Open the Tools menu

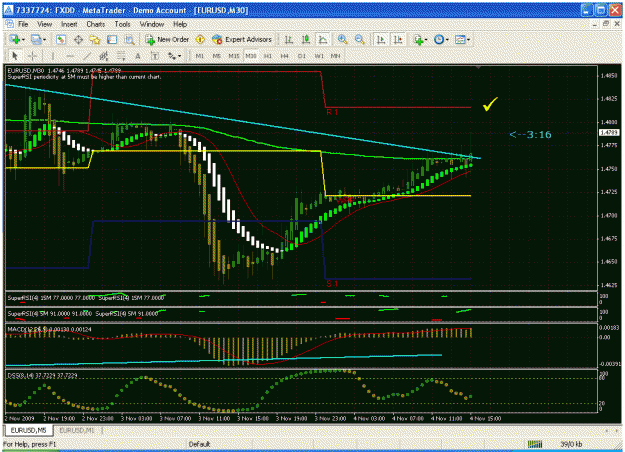click(122, 24)
